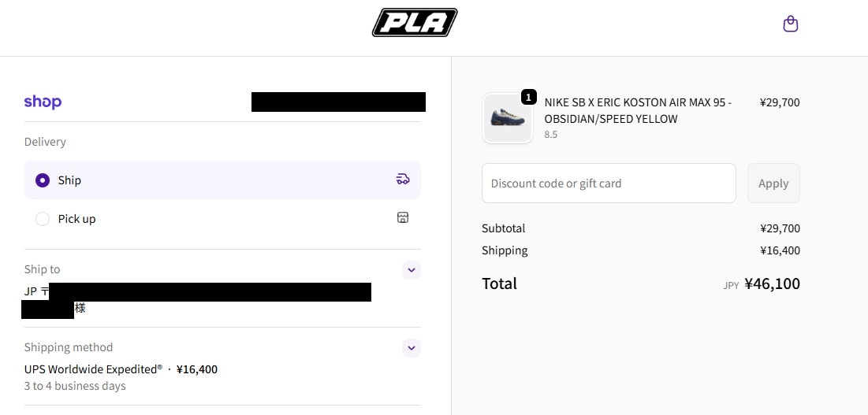The height and width of the screenshot is (415, 868).
Task: Click the Shop Pay logo
Action: tap(43, 102)
